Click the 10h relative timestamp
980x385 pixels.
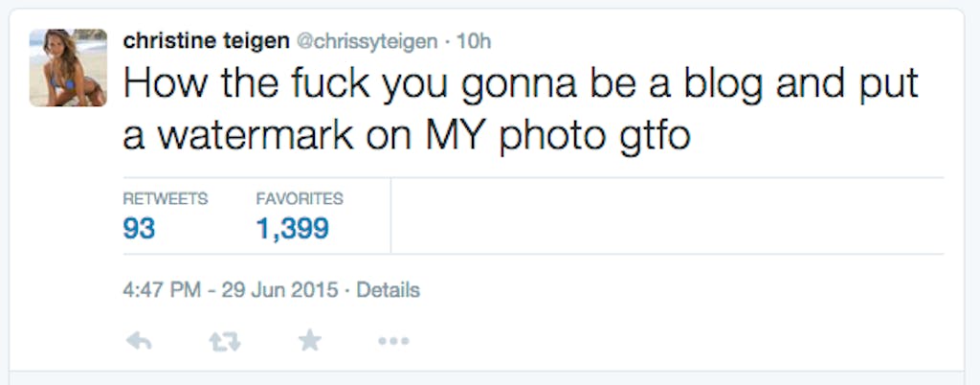(x=475, y=42)
